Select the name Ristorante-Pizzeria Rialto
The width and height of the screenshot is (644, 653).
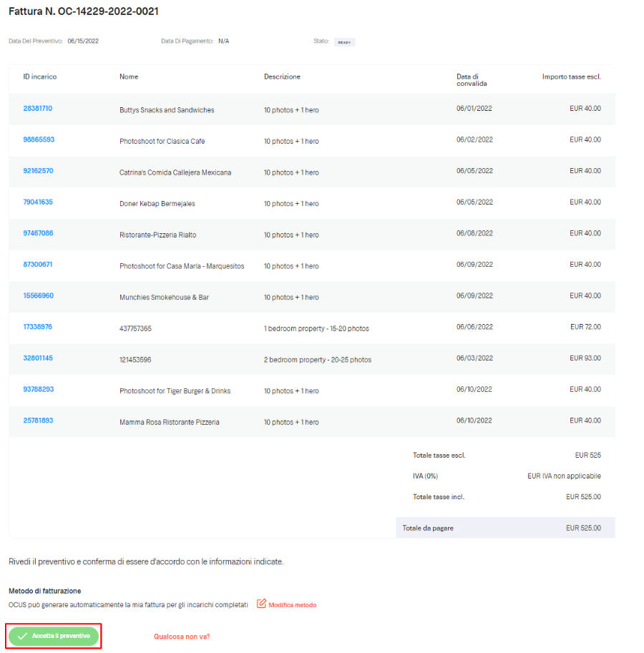(x=158, y=235)
